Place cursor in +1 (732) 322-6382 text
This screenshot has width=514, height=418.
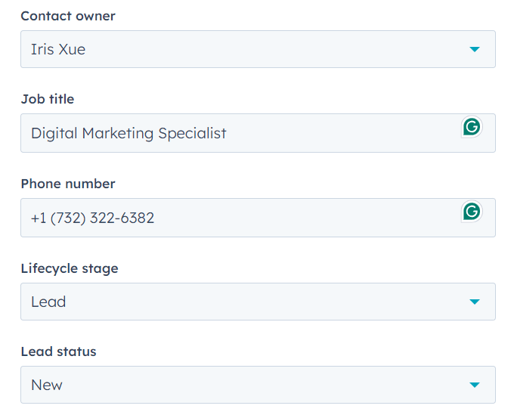92,218
